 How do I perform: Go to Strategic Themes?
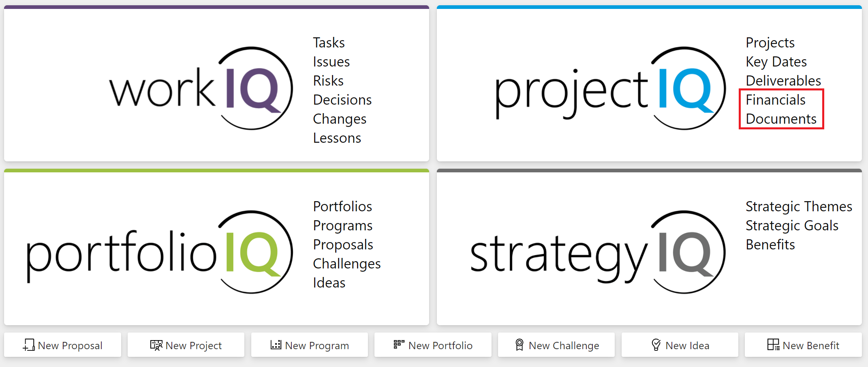point(799,206)
